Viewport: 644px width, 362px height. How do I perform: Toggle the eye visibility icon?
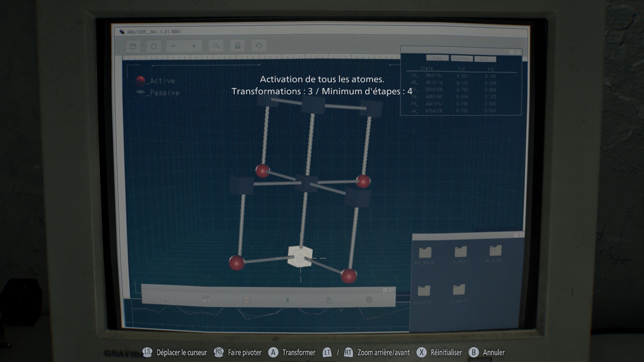coord(287,300)
